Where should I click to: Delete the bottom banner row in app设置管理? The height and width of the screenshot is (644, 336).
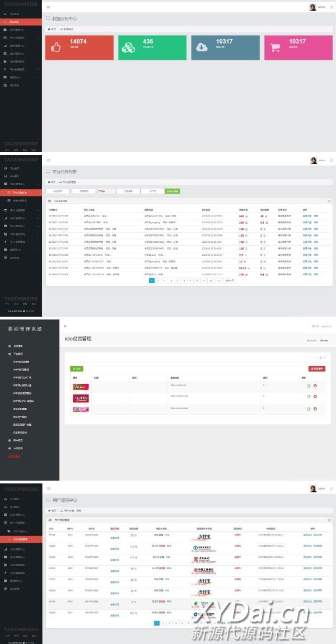click(315, 408)
